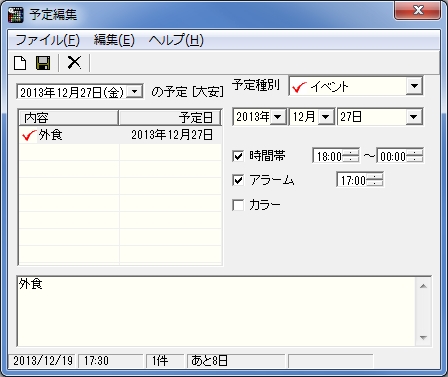Click inside the 外食 memo text area
The height and width of the screenshot is (377, 448).
pos(216,311)
